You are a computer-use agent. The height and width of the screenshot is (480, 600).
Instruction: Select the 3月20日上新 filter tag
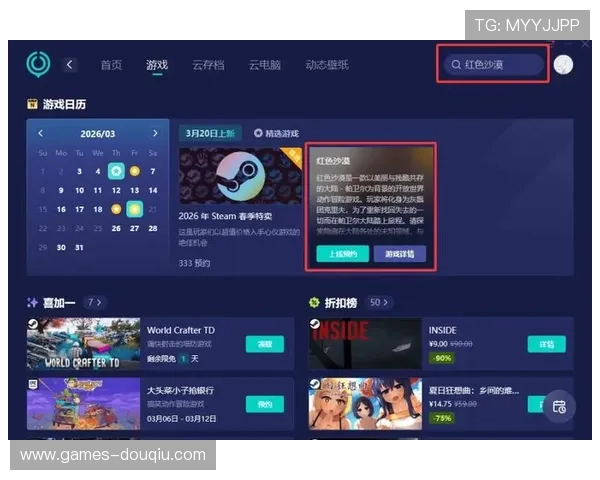click(x=209, y=133)
